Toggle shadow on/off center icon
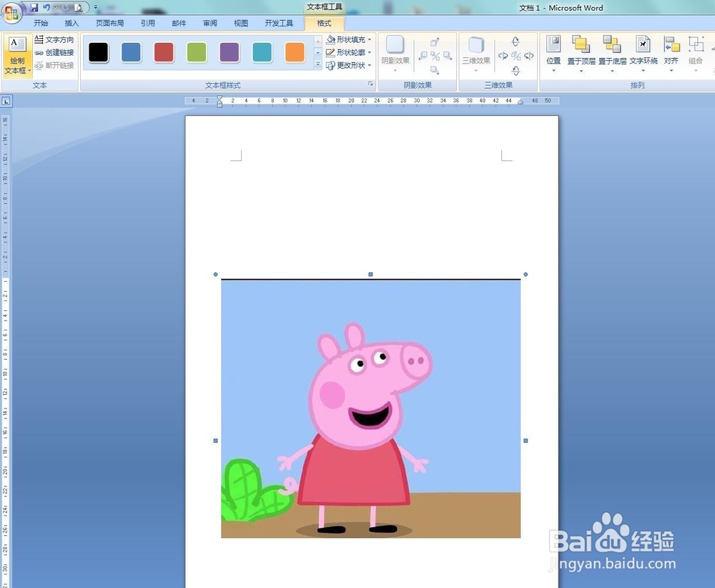Image resolution: width=715 pixels, height=588 pixels. [435, 56]
